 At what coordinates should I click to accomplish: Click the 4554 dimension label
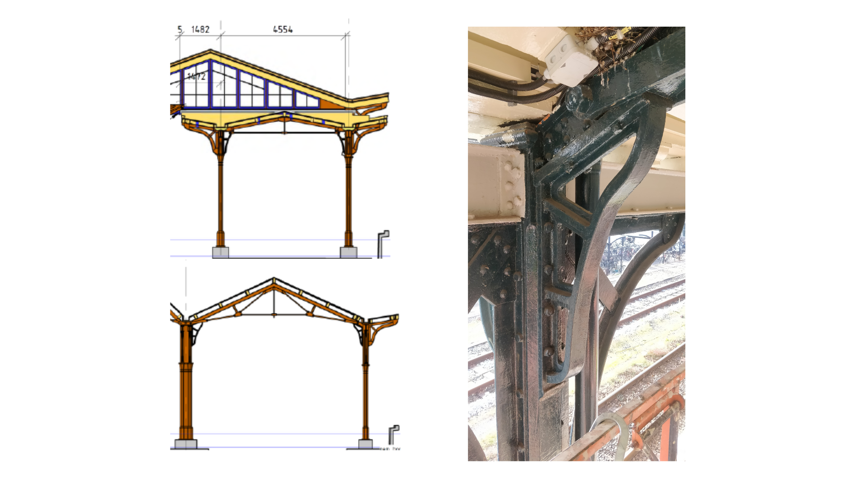[283, 30]
